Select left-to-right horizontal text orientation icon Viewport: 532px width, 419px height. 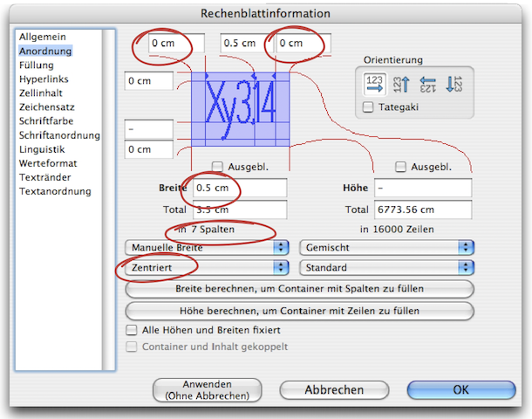pos(376,84)
